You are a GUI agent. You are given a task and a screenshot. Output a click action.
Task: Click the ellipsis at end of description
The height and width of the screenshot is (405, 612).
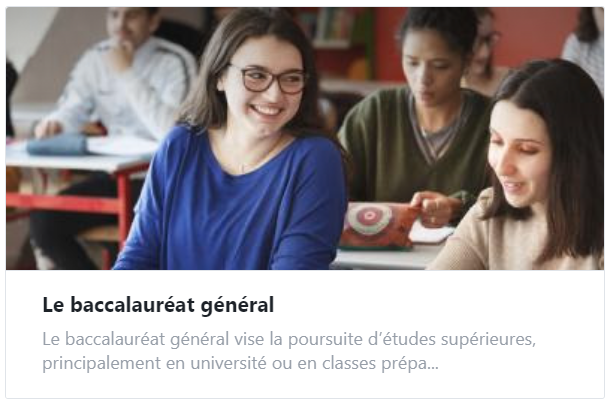432,367
